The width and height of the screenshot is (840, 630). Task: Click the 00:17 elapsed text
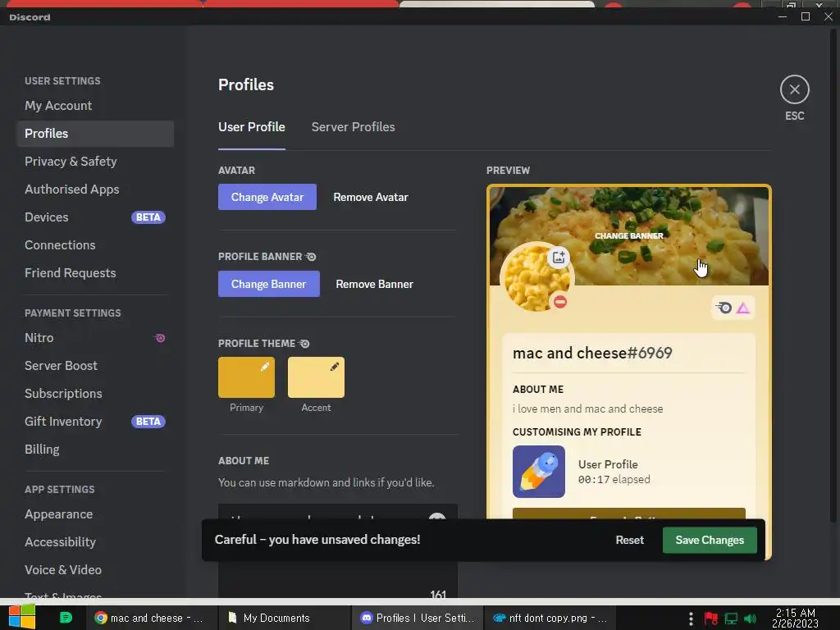(x=614, y=479)
